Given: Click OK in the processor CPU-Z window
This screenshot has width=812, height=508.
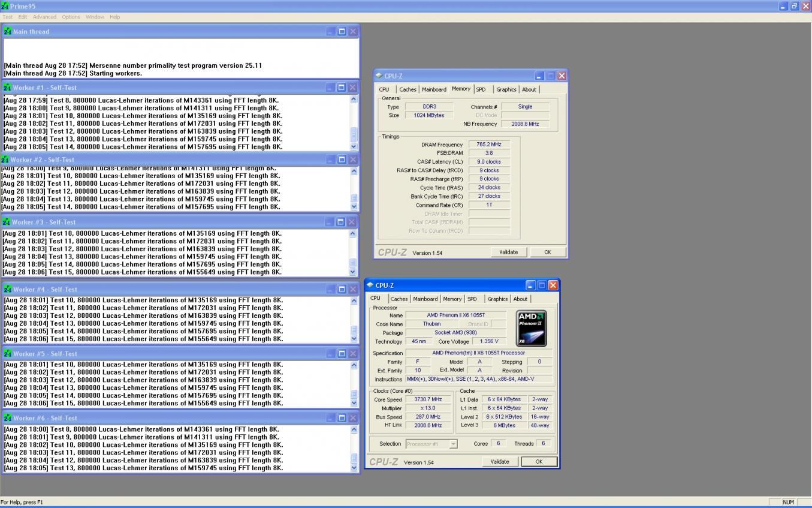Looking at the screenshot, I should 539,461.
